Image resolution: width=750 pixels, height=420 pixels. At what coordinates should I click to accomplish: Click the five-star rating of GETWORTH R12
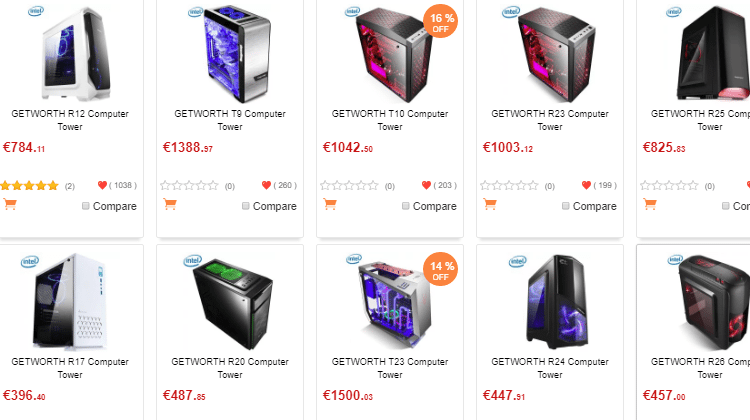[29, 186]
